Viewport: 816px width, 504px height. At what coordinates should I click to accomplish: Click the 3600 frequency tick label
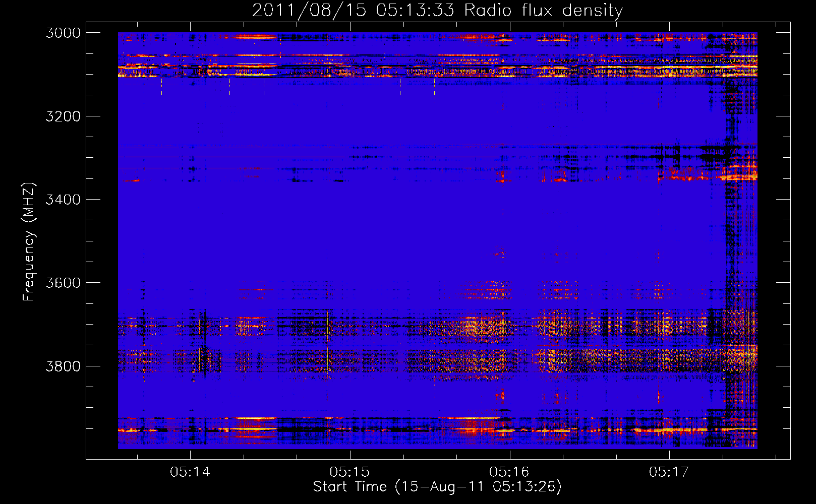(x=63, y=283)
